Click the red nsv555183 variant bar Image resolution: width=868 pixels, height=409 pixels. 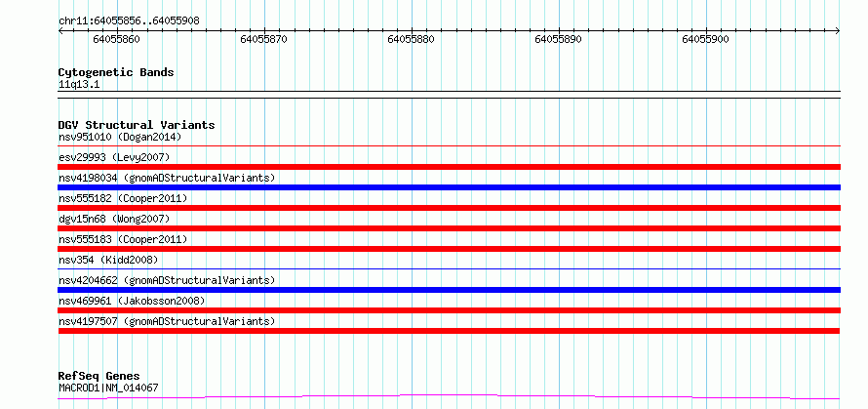(449, 249)
